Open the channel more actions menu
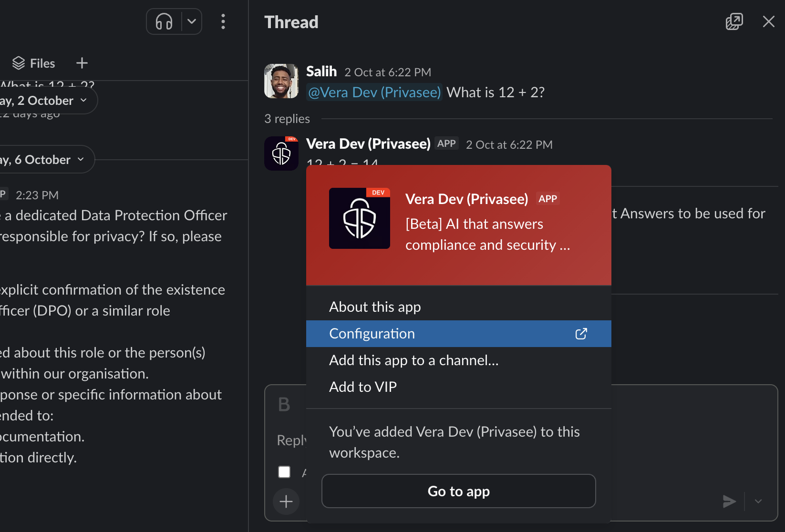 [223, 21]
